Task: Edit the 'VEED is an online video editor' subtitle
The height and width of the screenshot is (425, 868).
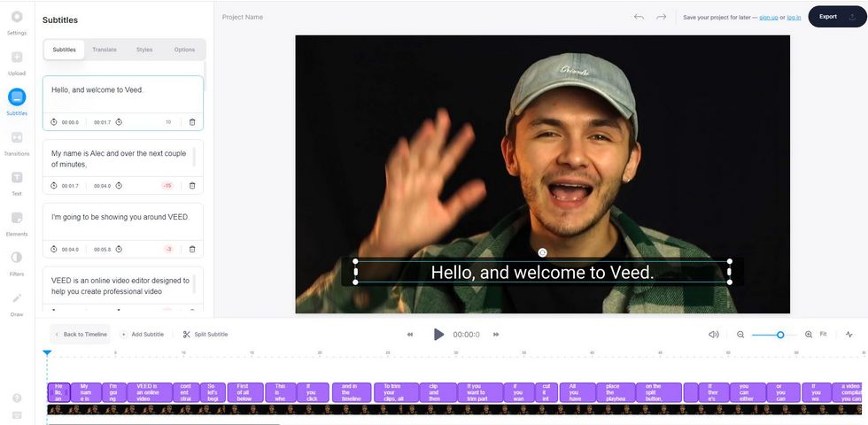Action: pos(123,286)
